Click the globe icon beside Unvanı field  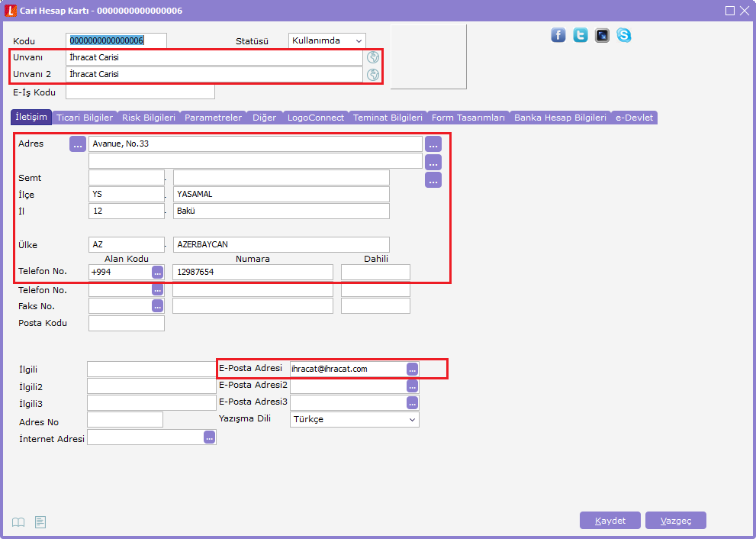click(x=373, y=57)
